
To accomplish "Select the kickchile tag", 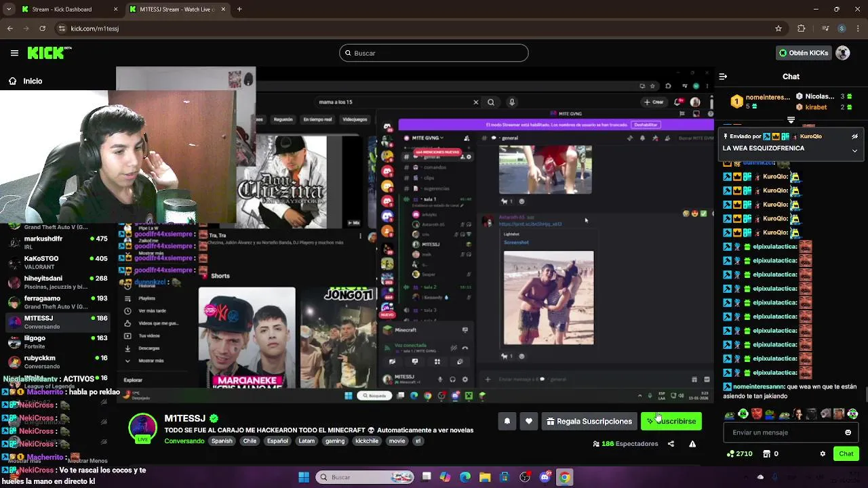I will tap(367, 441).
